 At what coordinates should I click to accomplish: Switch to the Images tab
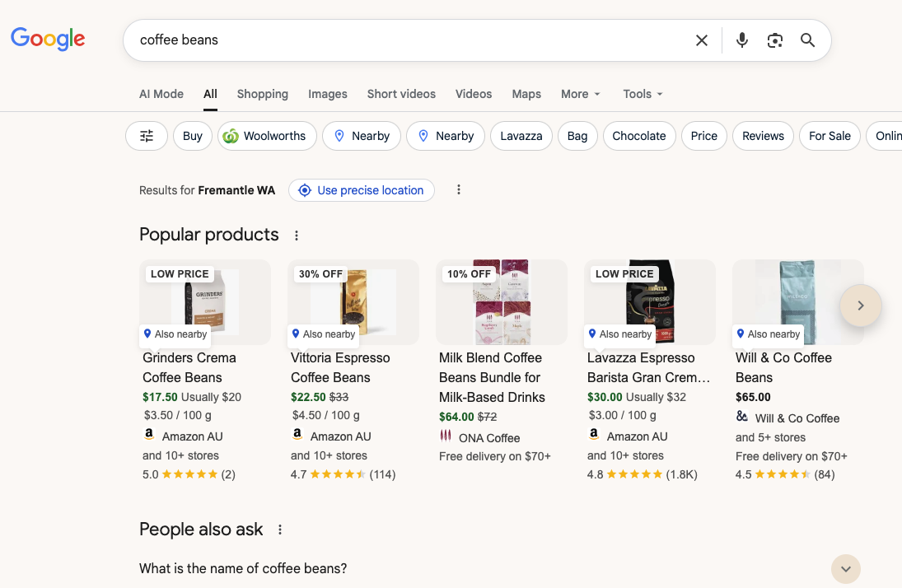[327, 94]
